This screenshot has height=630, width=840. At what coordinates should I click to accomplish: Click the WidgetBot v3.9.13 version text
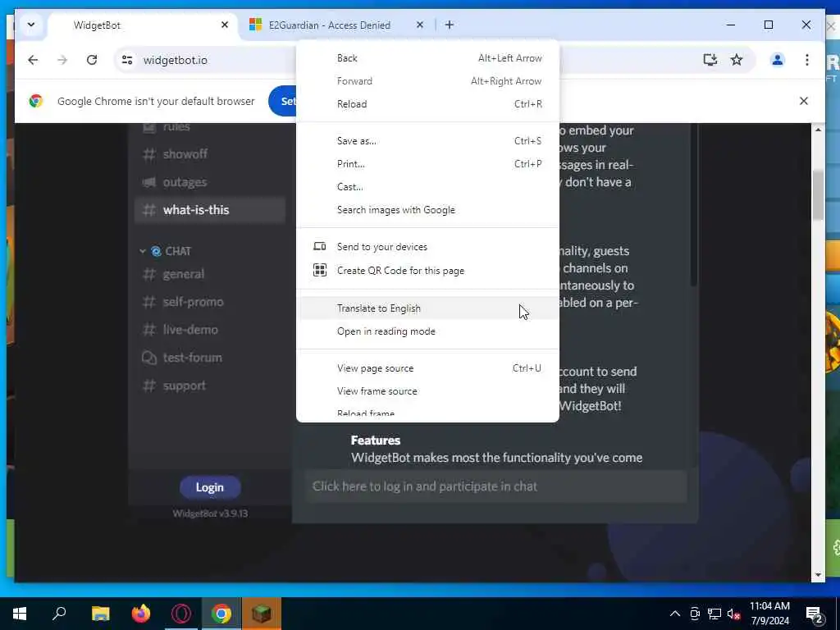coord(210,514)
